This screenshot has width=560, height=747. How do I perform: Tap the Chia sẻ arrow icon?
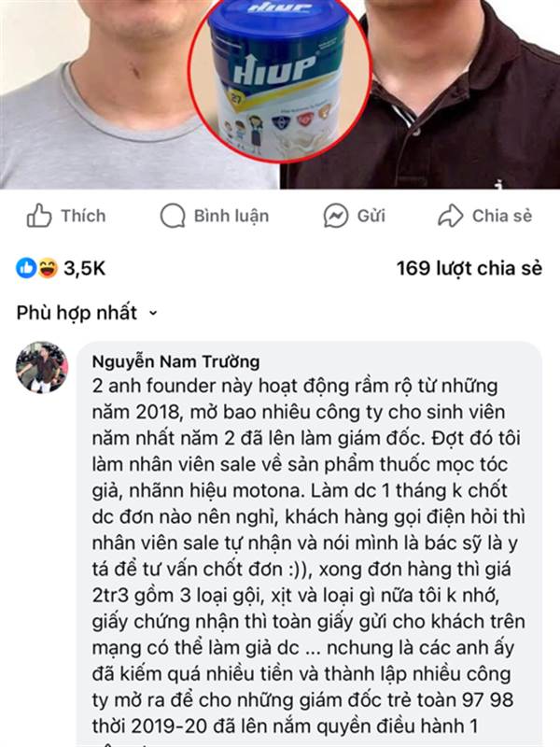click(450, 216)
